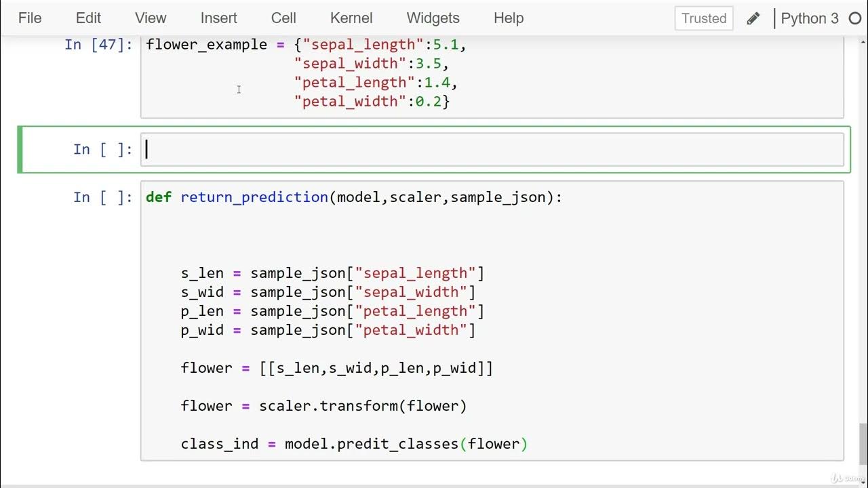
Task: Open the Insert menu
Action: [219, 18]
